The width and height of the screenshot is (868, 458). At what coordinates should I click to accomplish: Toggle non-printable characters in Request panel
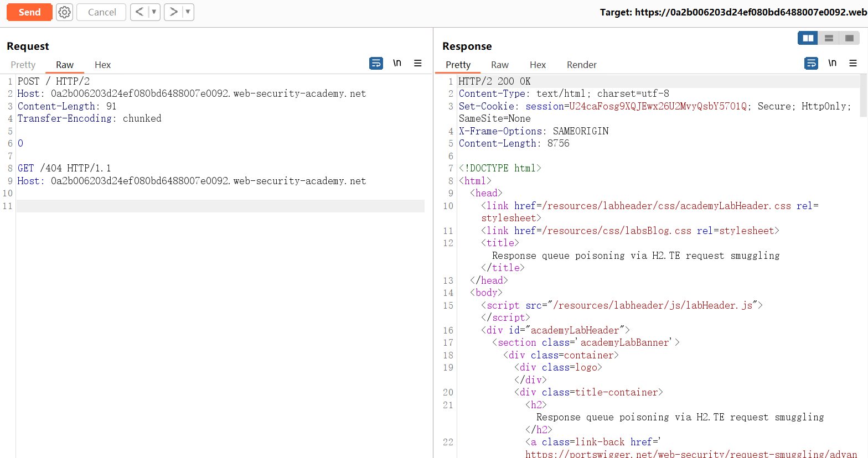[397, 63]
